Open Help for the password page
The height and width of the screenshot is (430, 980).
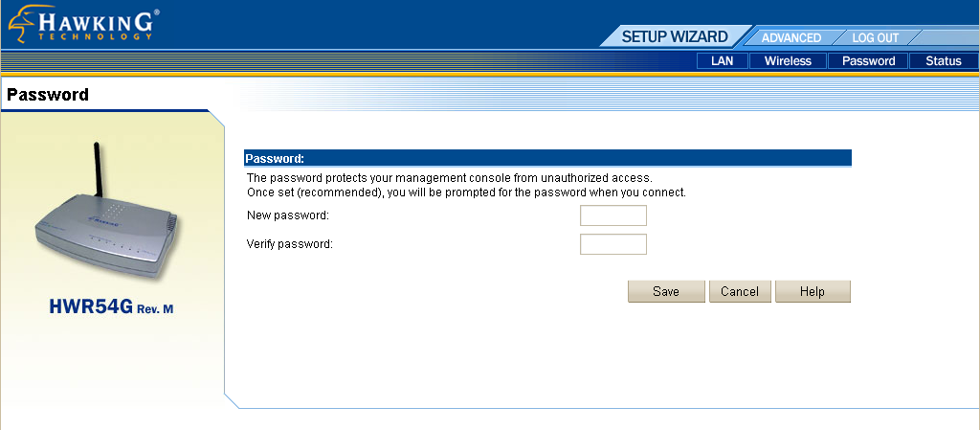point(812,291)
